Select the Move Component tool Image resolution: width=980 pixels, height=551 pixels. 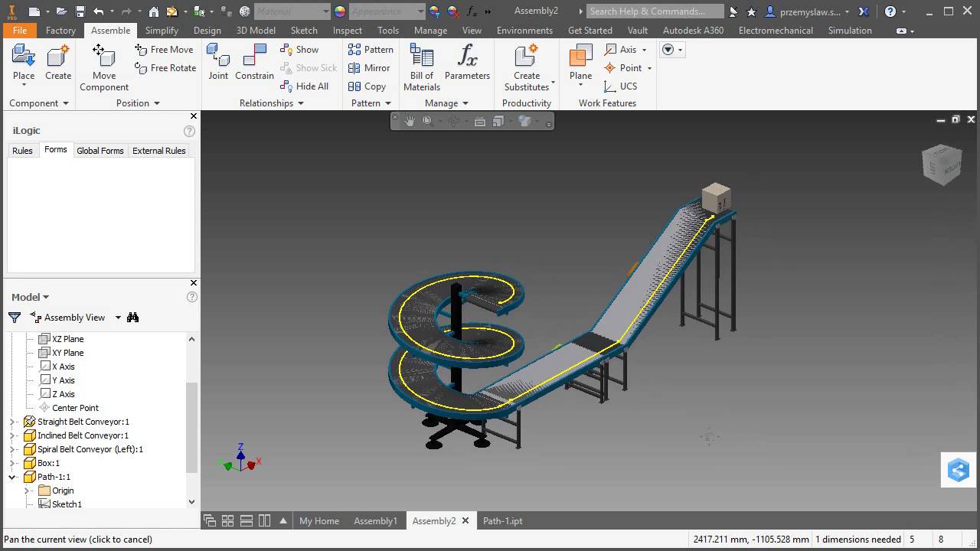click(104, 67)
